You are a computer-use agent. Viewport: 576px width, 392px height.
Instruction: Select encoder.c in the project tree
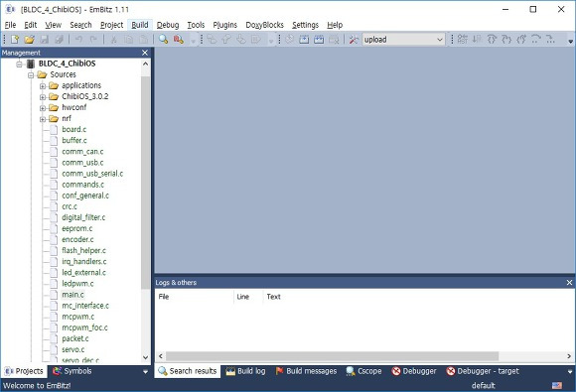[x=77, y=239]
